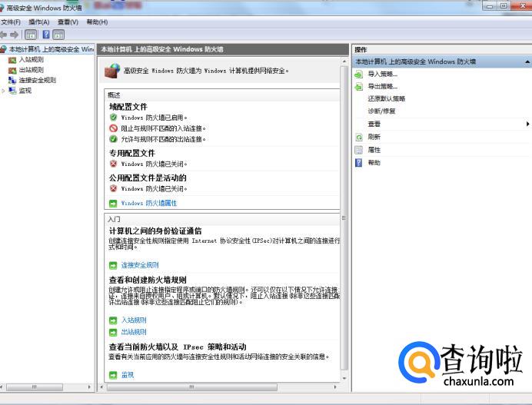
Task: Click 导入策略... action text
Action: [382, 74]
